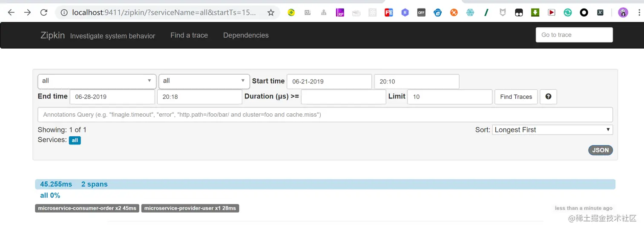644x230 pixels.
Task: Open the browser profile avatar
Action: (623, 13)
